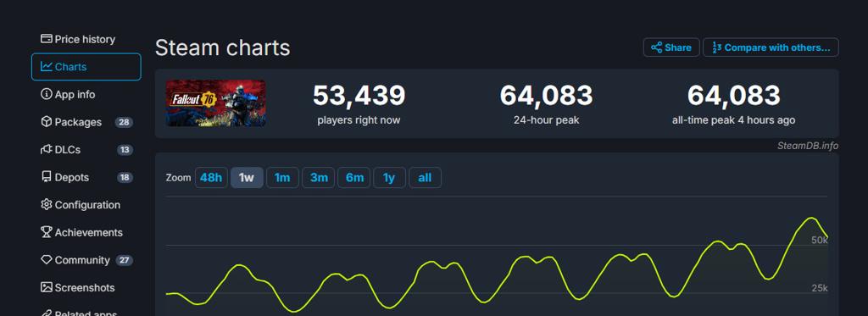Open the Depots section
Screen dimensions: 868x316
pyautogui.click(x=86, y=178)
